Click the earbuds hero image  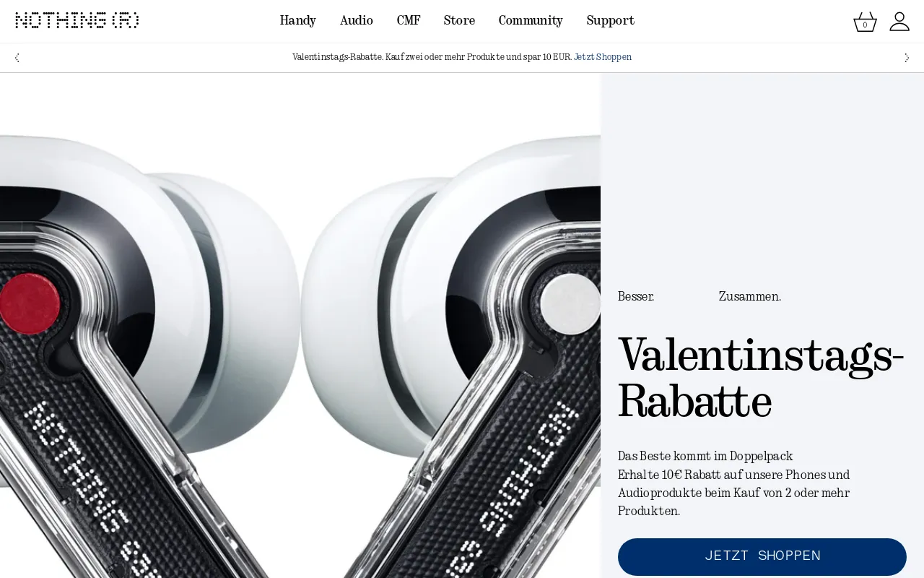click(300, 325)
